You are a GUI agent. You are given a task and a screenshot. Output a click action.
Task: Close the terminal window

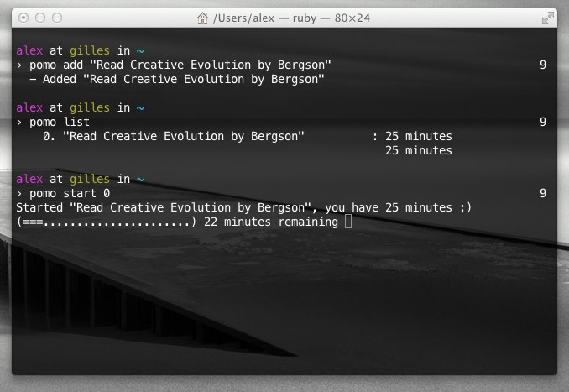coord(24,17)
